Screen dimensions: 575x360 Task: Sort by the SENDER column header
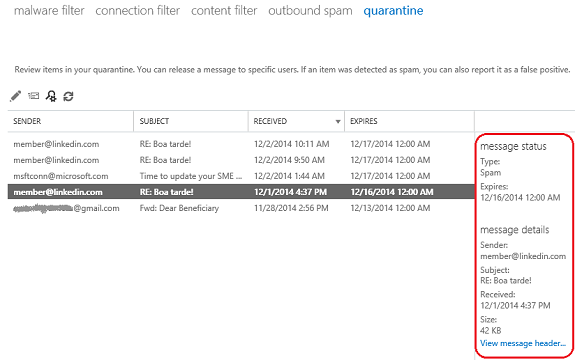click(x=27, y=121)
